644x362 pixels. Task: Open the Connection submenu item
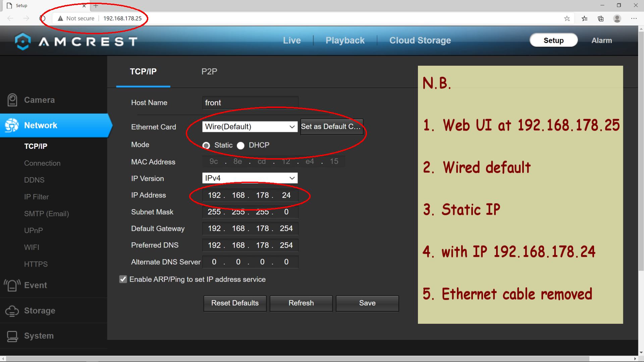pyautogui.click(x=42, y=163)
